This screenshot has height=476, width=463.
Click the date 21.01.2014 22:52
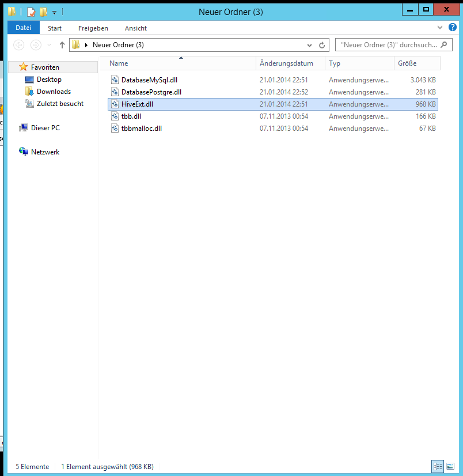click(x=284, y=92)
